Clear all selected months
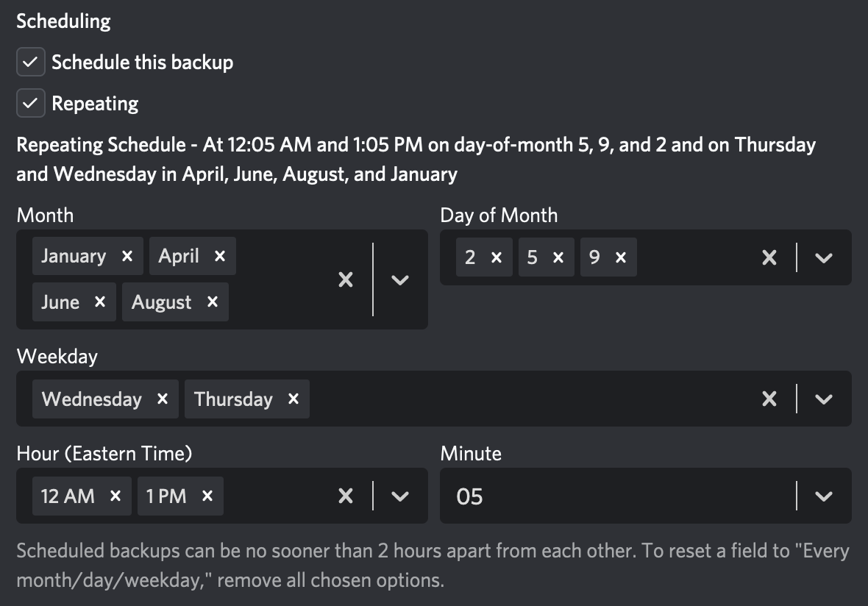868x606 pixels. point(346,279)
